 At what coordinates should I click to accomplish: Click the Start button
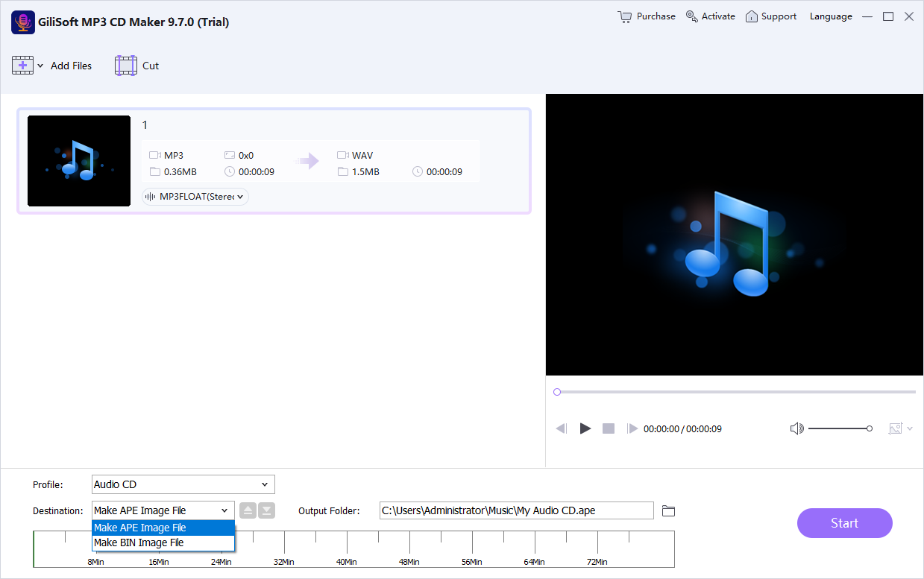(x=845, y=523)
